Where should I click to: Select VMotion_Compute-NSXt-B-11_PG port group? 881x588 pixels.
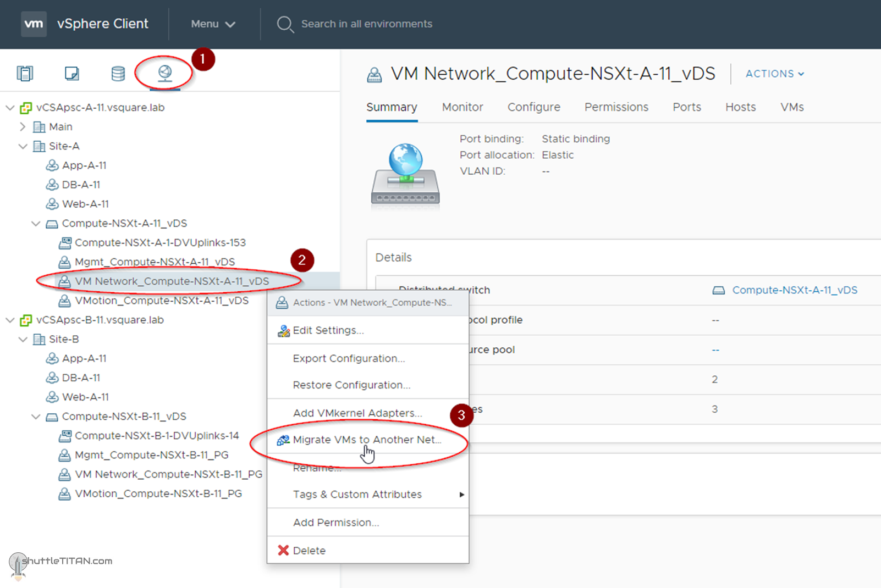[x=158, y=493]
